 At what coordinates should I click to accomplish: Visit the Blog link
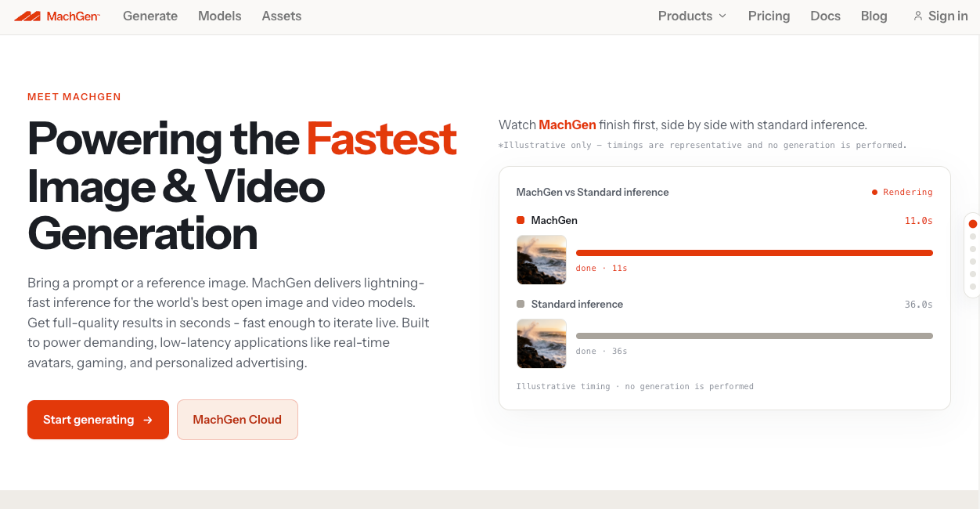[874, 16]
